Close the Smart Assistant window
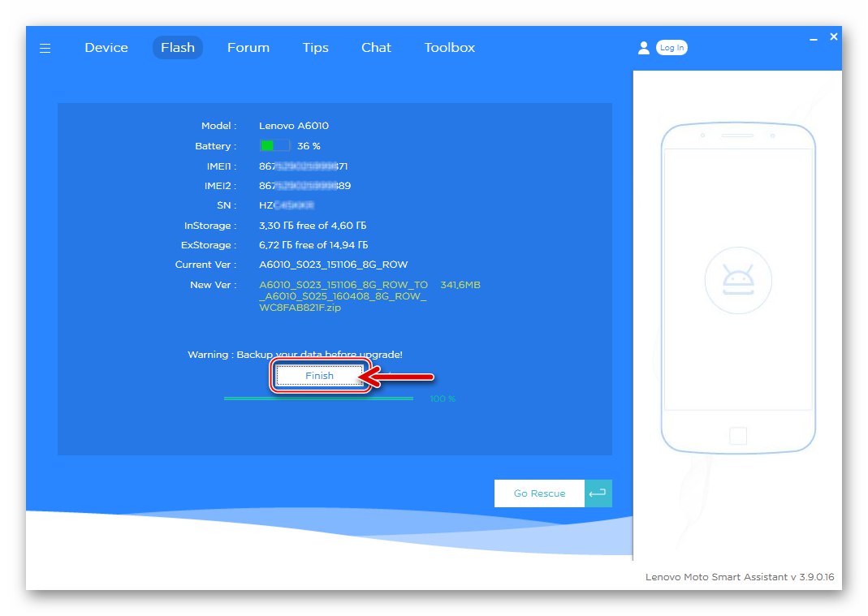This screenshot has width=868, height=616. [834, 37]
